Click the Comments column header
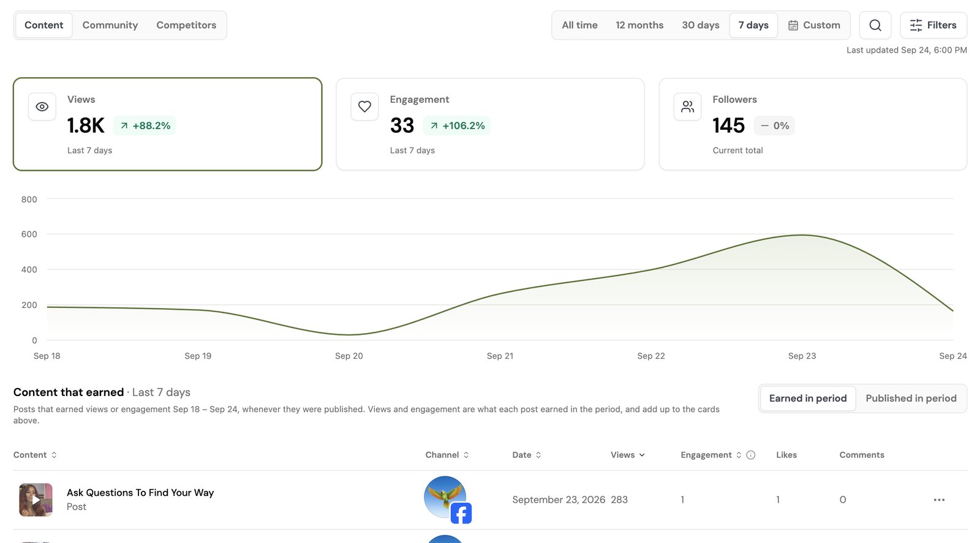This screenshot has height=543, width=980. 862,455
